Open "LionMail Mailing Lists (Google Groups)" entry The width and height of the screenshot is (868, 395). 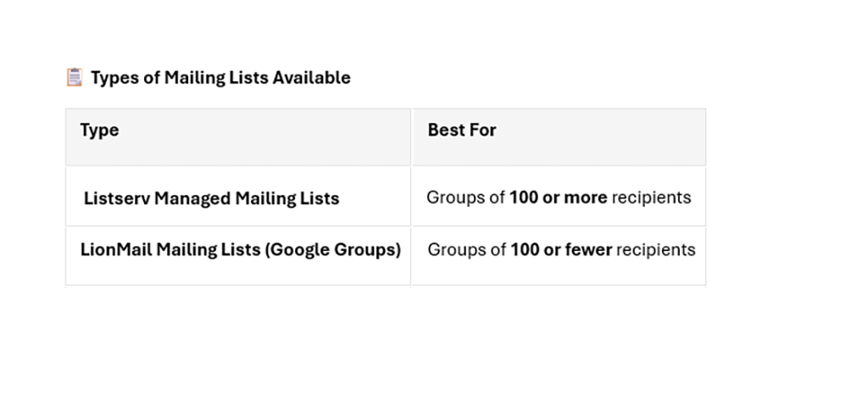click(x=241, y=250)
